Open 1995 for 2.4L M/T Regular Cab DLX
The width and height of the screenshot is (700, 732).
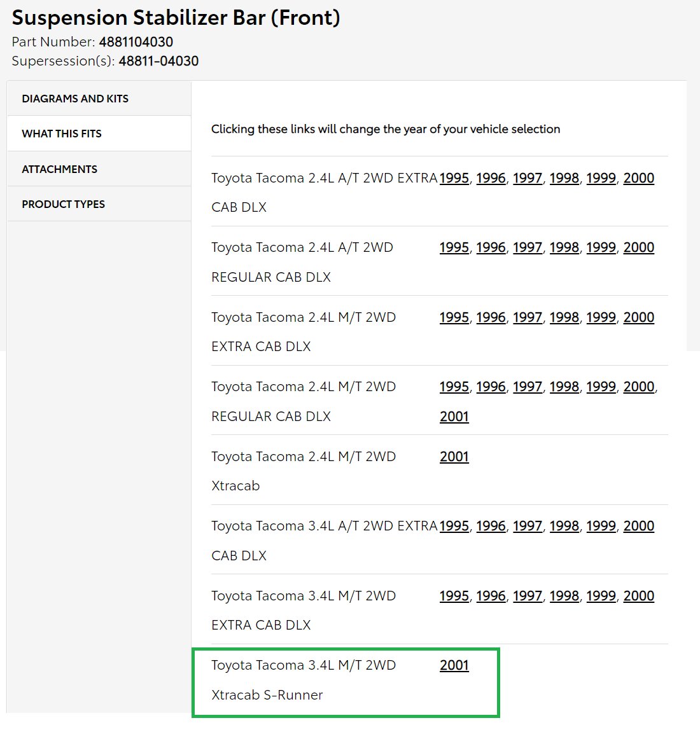coord(454,387)
